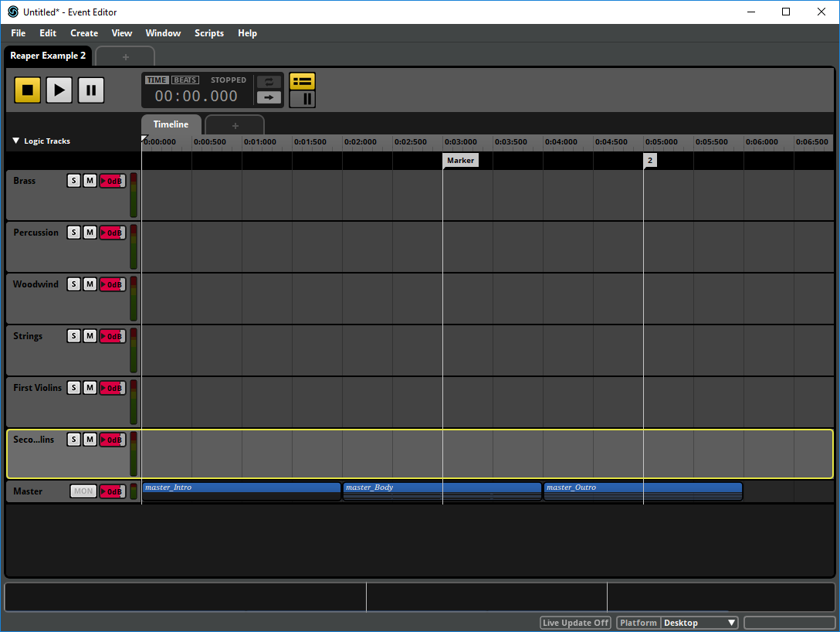Collapse the Logic Tracks section triangle
Image resolution: width=840 pixels, height=632 pixels.
[15, 141]
